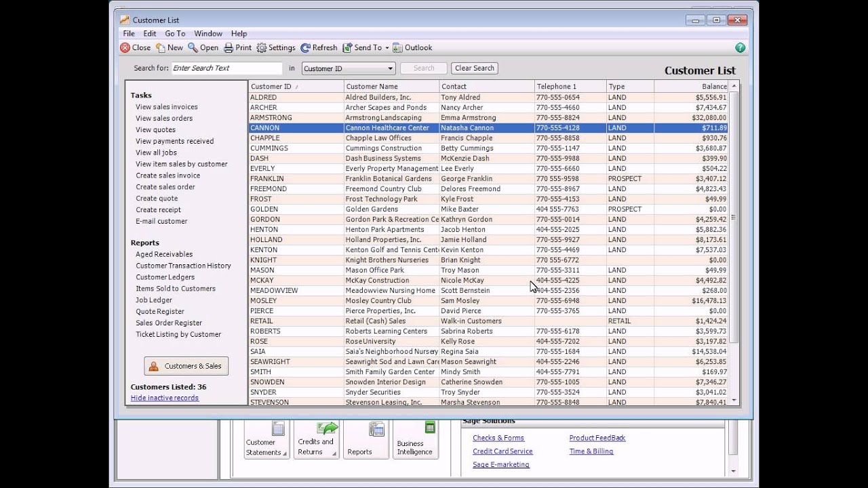This screenshot has height=488, width=868.
Task: Sort by Customer Name column header
Action: click(x=391, y=86)
